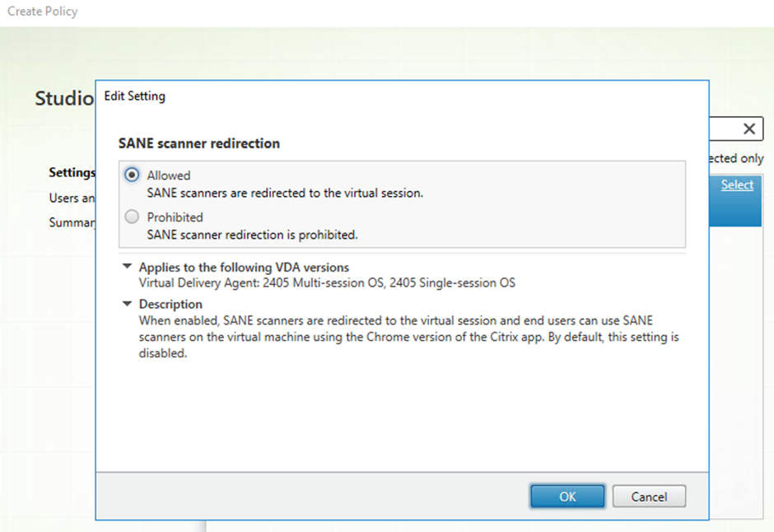Click the Virtual Delivery Agent versions text

(327, 283)
